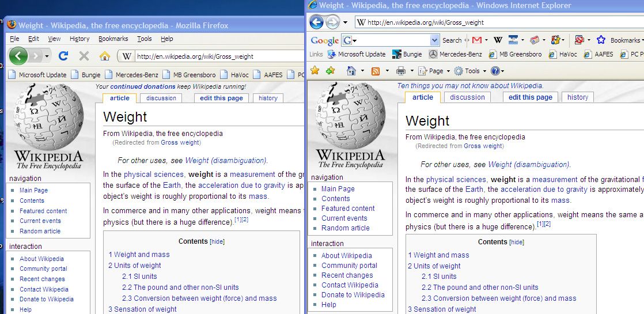Click the blue Help question mark icon in IE
The height and width of the screenshot is (314, 644).
[495, 71]
